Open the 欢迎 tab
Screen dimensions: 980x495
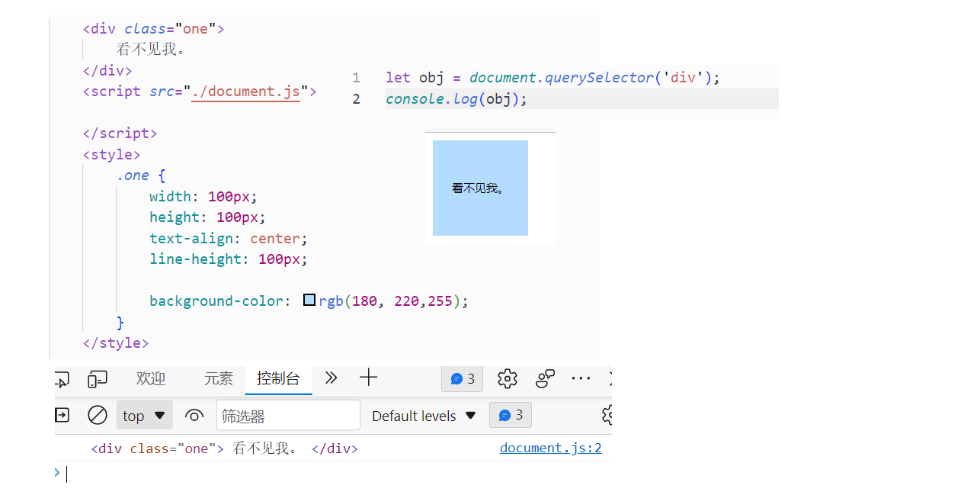tap(151, 378)
